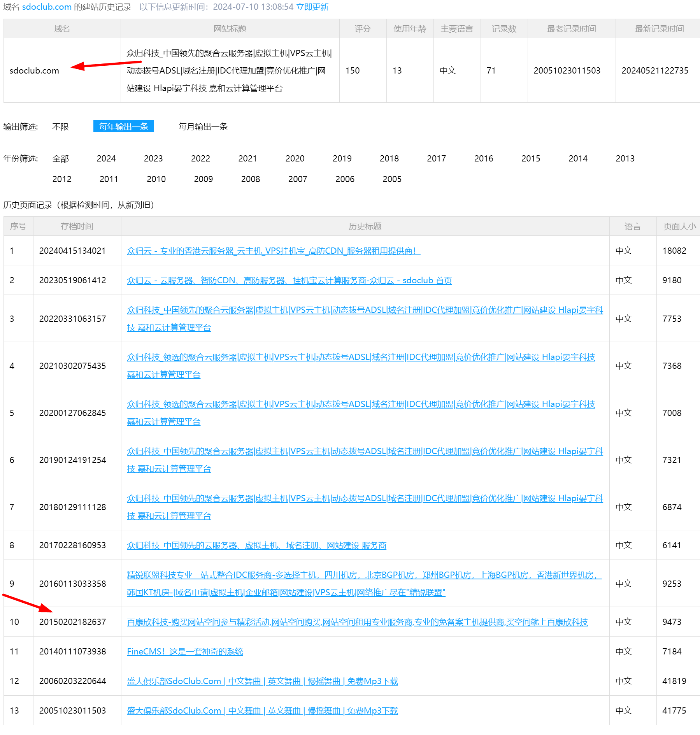This screenshot has width=700, height=735.
Task: Open the FineCMS history title link
Action: tap(185, 652)
